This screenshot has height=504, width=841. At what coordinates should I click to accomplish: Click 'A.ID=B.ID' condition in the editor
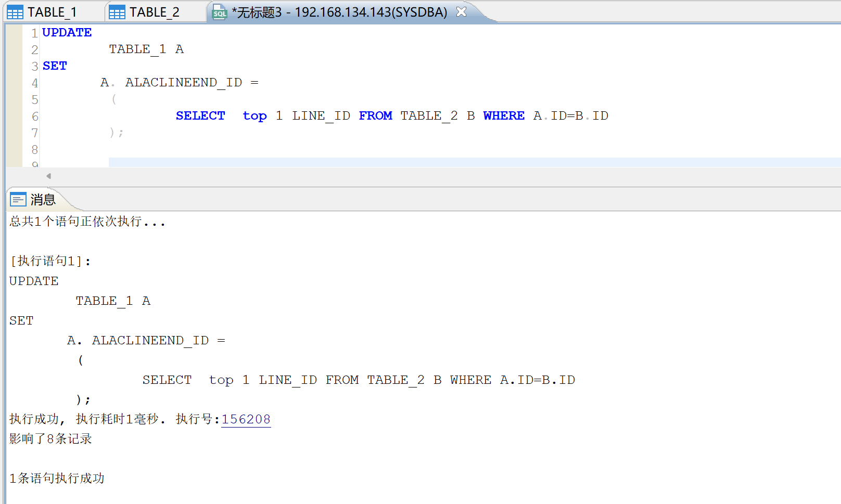(571, 115)
